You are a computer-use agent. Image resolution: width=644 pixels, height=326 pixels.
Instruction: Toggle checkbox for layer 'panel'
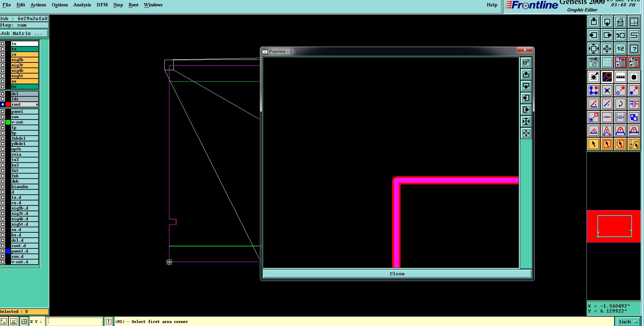(3, 111)
